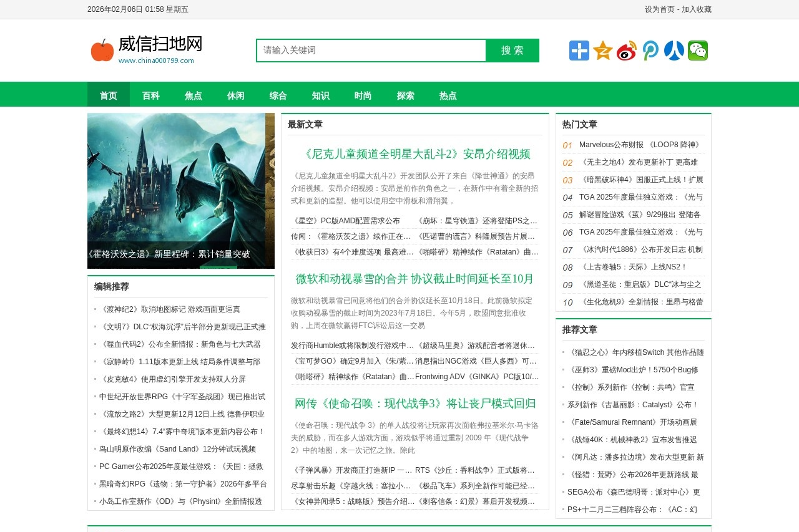Open hot article 10 《生化危机9》全新情报
The image size is (799, 532).
pyautogui.click(x=641, y=302)
